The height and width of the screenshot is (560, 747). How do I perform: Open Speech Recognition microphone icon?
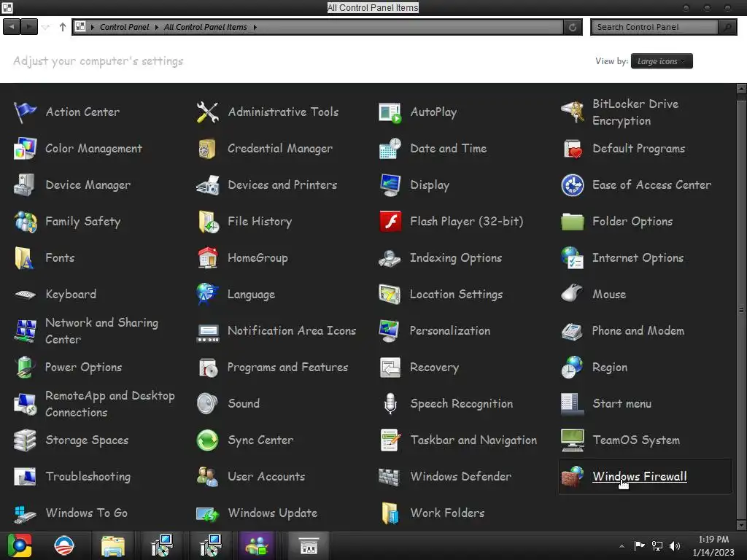click(390, 404)
